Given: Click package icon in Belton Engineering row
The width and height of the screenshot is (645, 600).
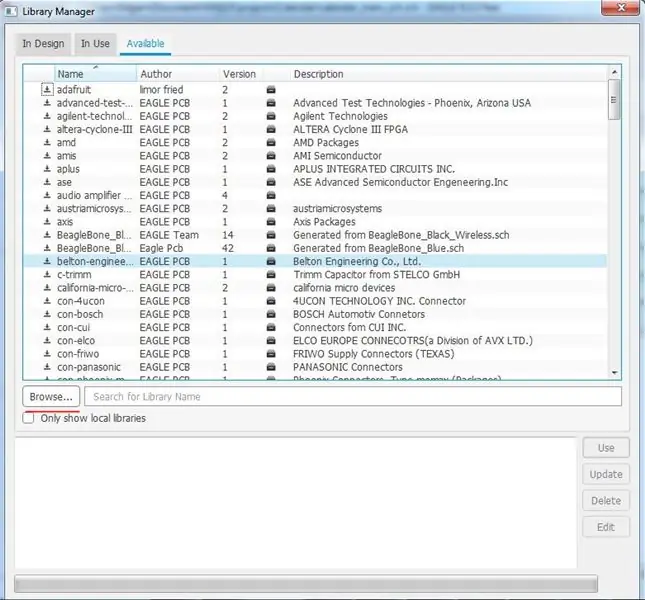Looking at the screenshot, I should [x=271, y=262].
